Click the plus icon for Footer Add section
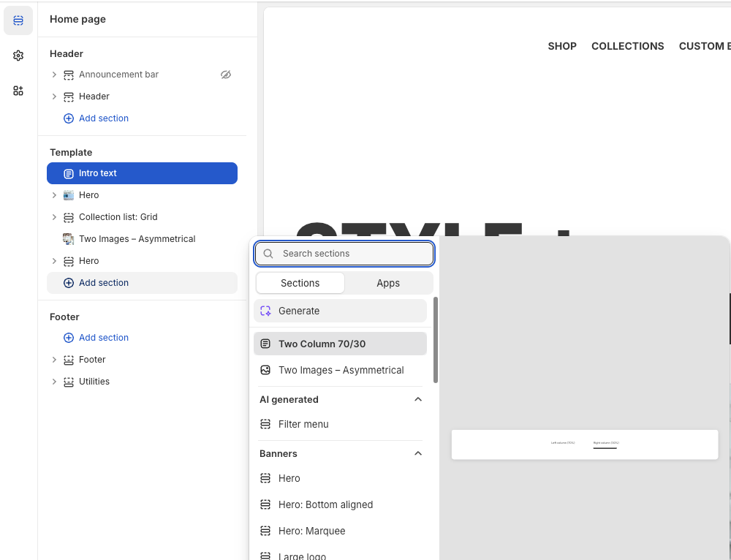Viewport: 731px width, 560px height. (x=69, y=338)
